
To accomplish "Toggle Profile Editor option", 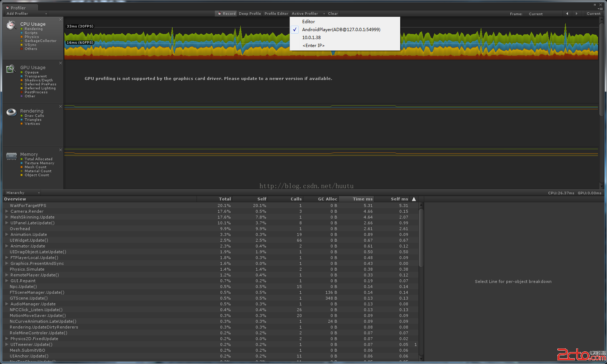I will [x=276, y=14].
